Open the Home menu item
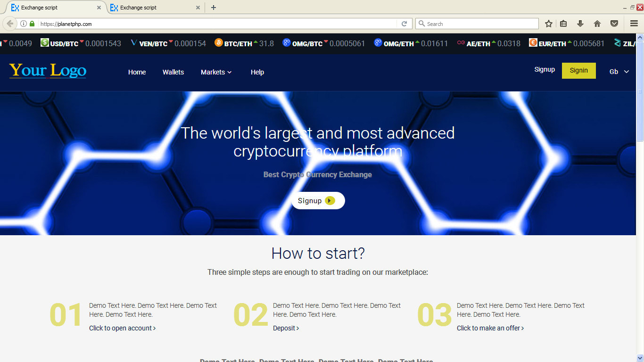Viewport: 644px width, 362px height. [x=137, y=72]
